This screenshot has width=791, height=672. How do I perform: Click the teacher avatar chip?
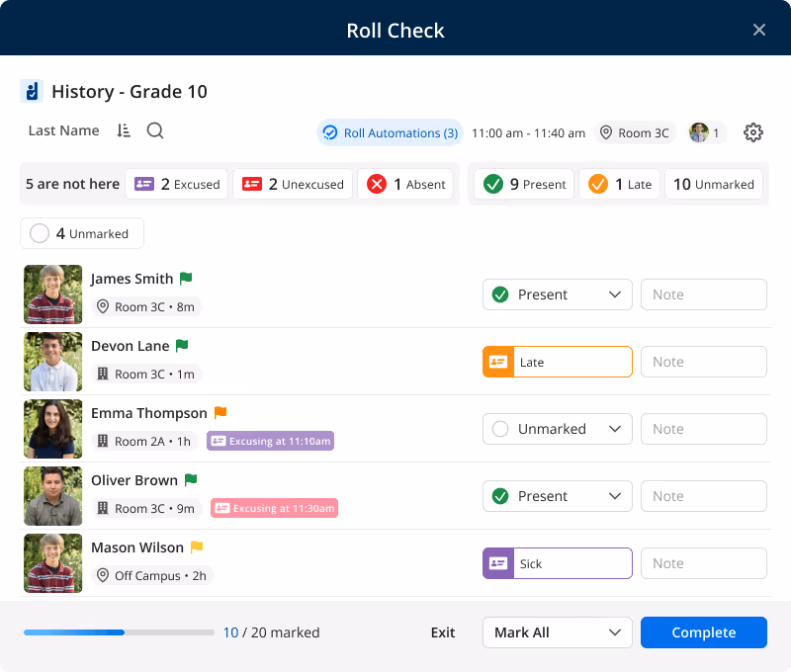(x=706, y=132)
